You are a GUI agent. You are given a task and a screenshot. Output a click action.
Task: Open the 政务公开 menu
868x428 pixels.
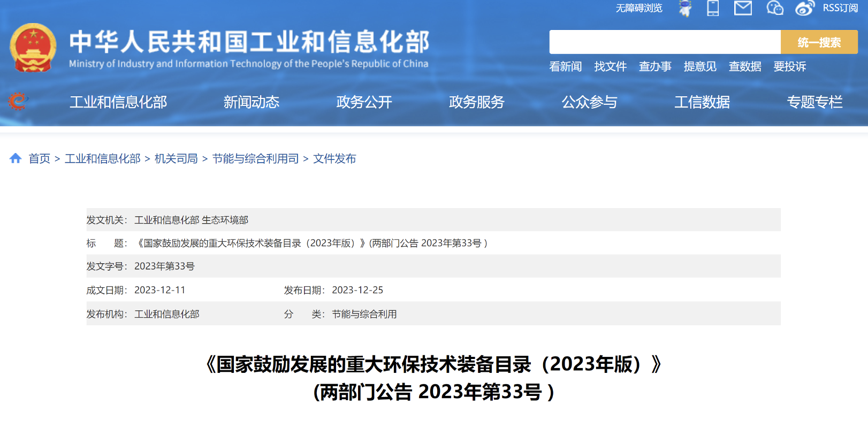pos(364,102)
